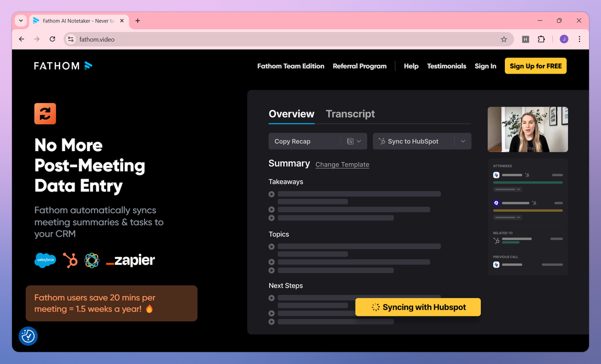Click the Salesforce cloud logo
Viewport: 601px width, 364px height.
tap(46, 260)
